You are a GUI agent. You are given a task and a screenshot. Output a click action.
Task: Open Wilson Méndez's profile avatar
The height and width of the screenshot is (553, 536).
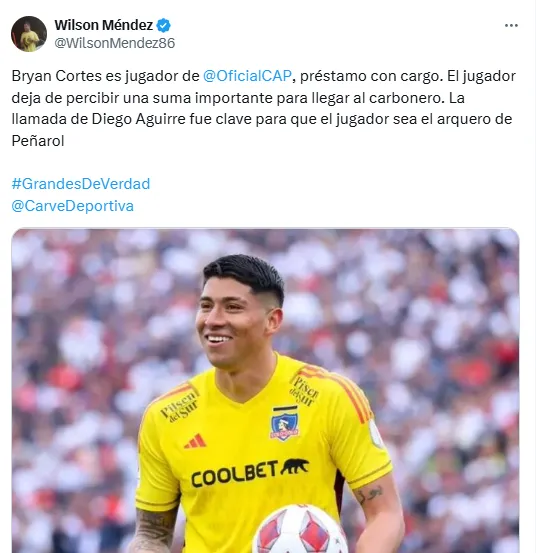[x=29, y=34]
